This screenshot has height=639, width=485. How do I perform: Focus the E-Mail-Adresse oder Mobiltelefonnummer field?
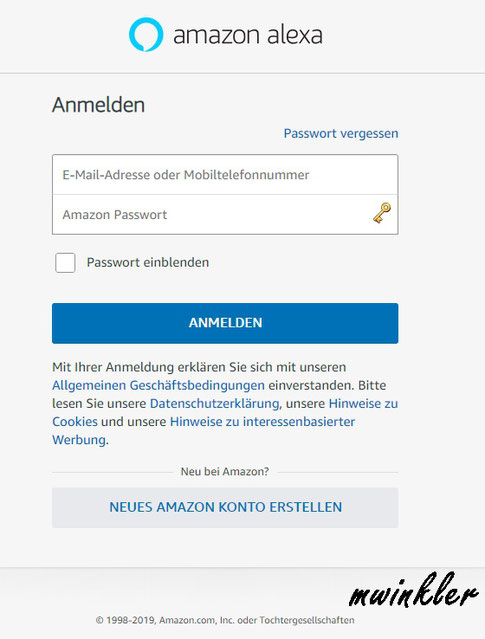coord(225,175)
